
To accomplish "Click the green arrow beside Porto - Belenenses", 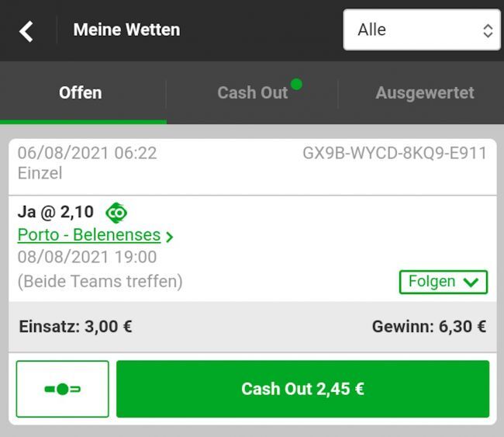I will click(x=169, y=237).
